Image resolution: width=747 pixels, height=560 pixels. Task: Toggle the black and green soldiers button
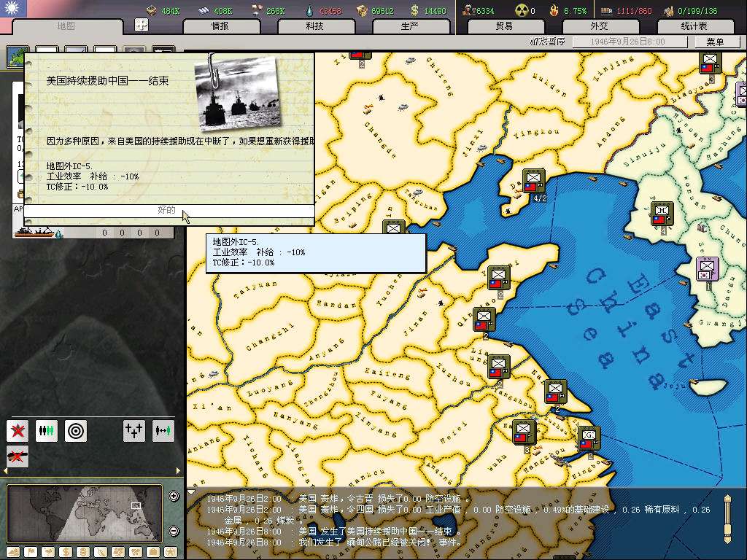[x=47, y=431]
